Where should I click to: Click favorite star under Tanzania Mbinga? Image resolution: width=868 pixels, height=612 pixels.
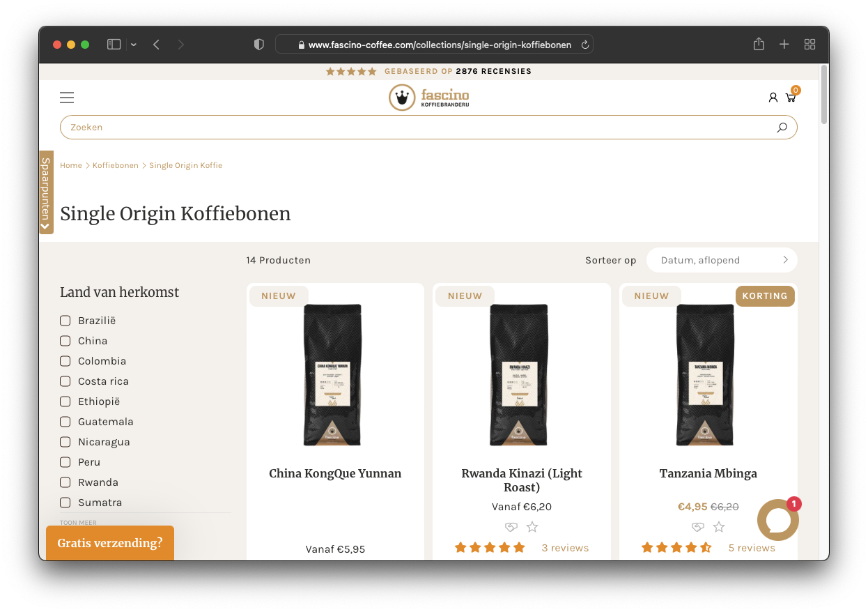point(719,527)
